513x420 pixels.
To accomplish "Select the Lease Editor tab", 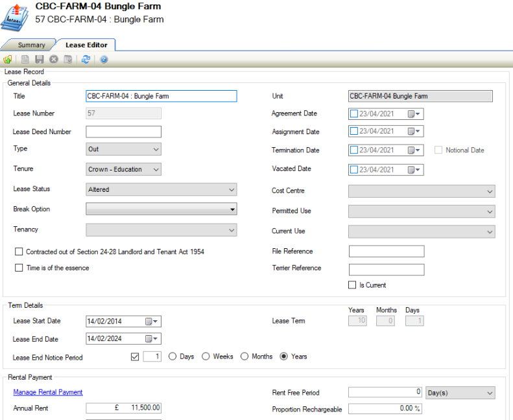I will click(86, 45).
